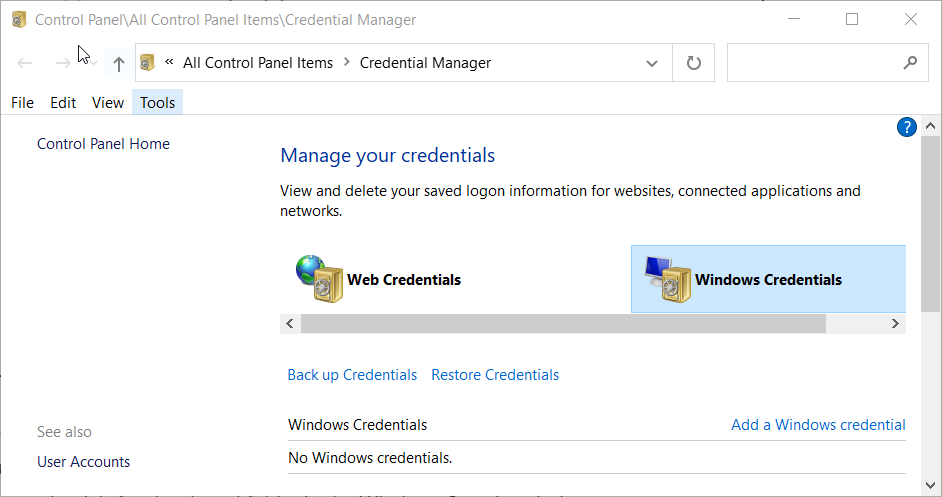Click the monitor and safe Windows Credentials icon

(667, 279)
